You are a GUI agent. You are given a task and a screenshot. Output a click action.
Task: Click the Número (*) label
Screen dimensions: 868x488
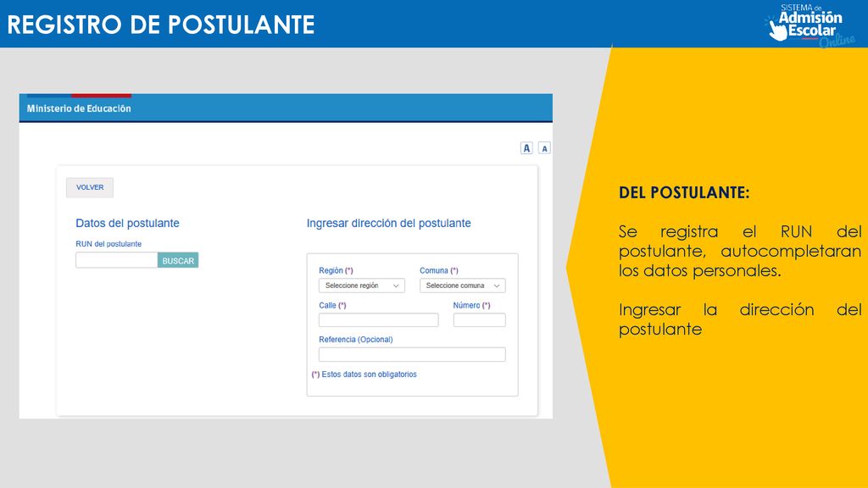click(471, 305)
